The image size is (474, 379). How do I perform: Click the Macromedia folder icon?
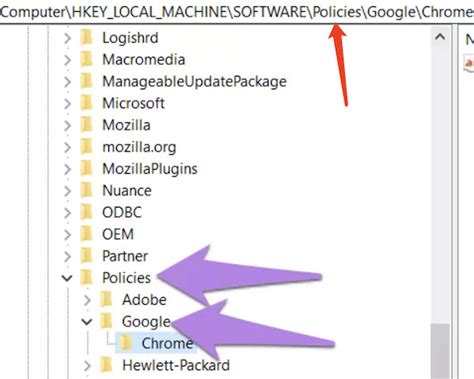coord(87,59)
